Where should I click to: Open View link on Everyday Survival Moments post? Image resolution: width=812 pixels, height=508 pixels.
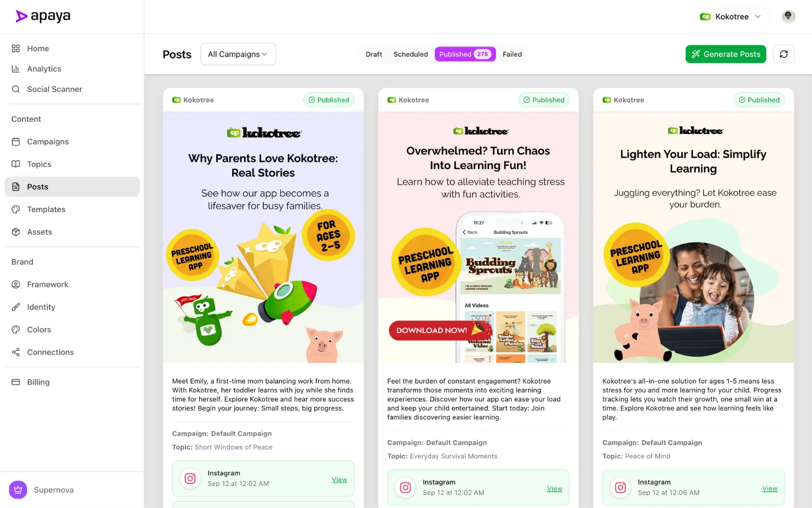pos(554,488)
